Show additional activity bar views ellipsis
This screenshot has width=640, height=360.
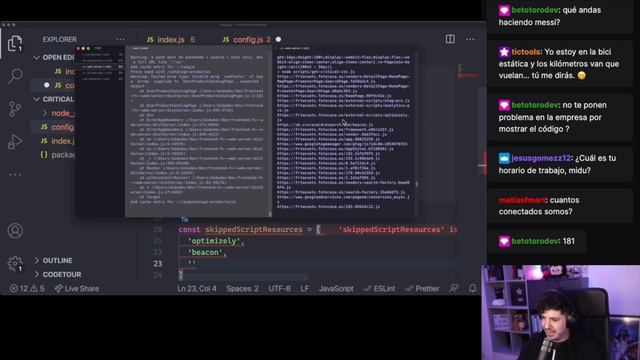click(15, 175)
